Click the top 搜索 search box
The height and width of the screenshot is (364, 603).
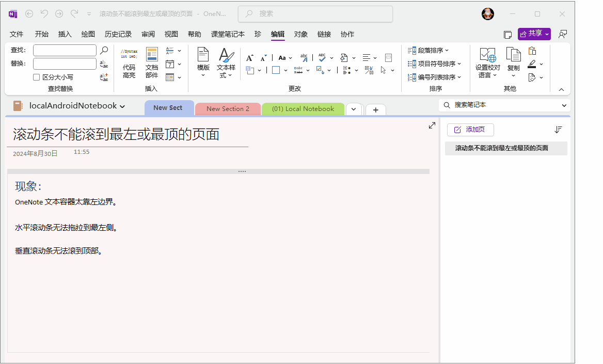(x=315, y=14)
